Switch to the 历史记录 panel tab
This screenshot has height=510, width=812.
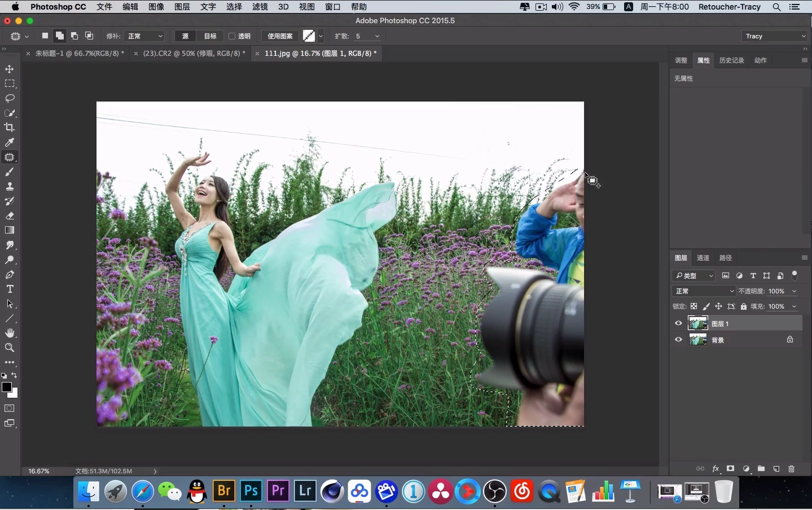point(731,60)
